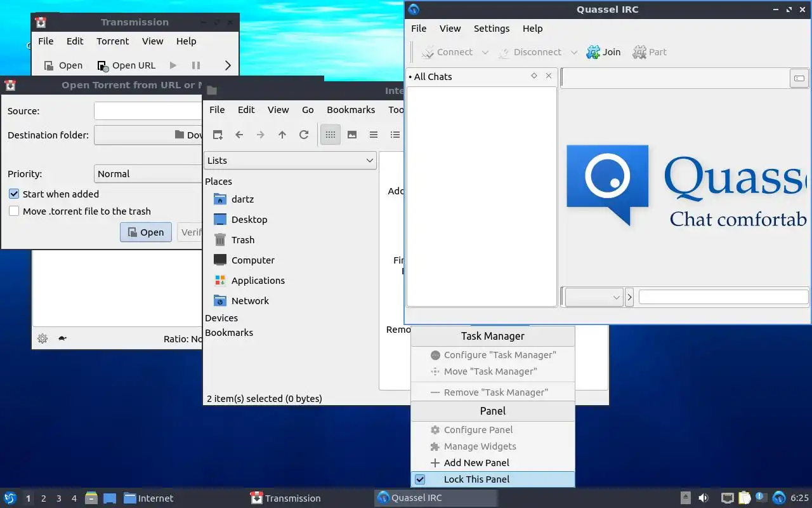Choose Manage Widgets from context menu

(x=493, y=446)
